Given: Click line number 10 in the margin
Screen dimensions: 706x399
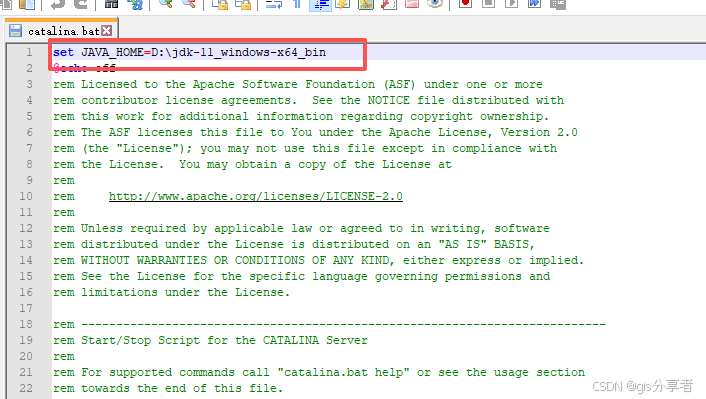Looking at the screenshot, I should tap(26, 196).
